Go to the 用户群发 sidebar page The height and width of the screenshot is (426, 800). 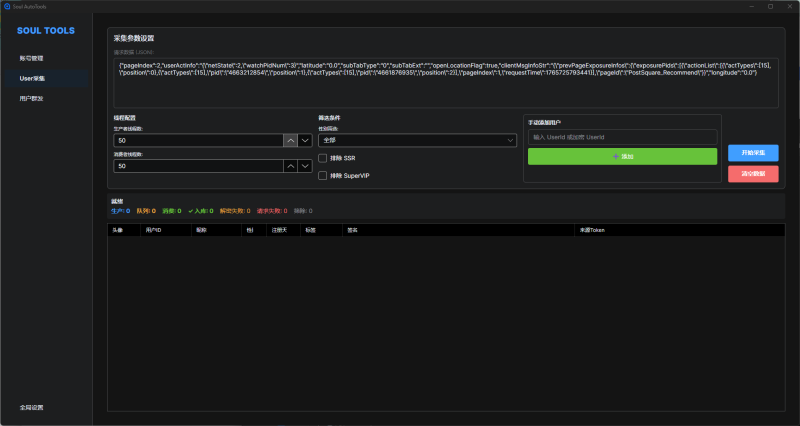(x=32, y=99)
